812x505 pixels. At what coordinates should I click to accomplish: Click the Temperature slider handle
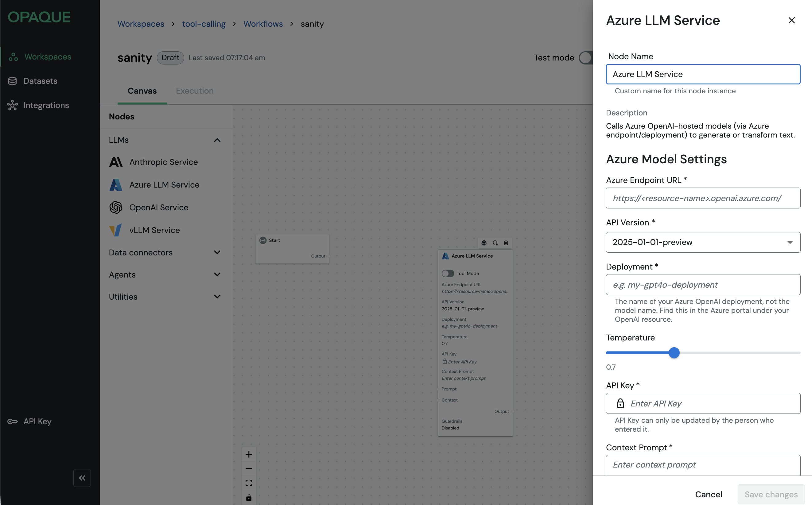pos(674,353)
